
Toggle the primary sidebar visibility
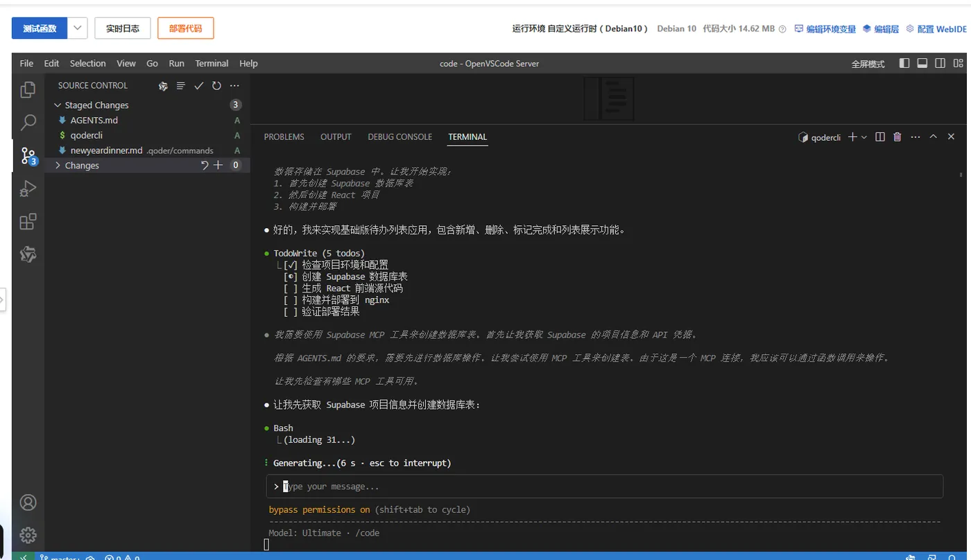click(x=904, y=62)
